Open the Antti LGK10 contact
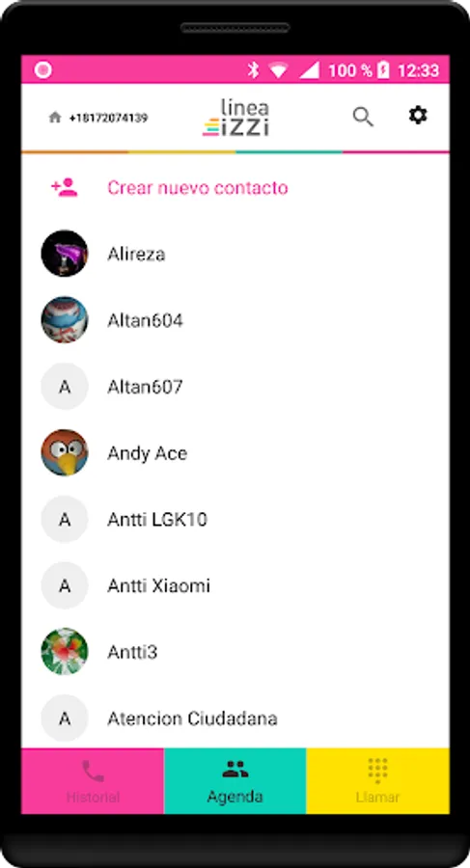470x868 pixels. point(235,519)
